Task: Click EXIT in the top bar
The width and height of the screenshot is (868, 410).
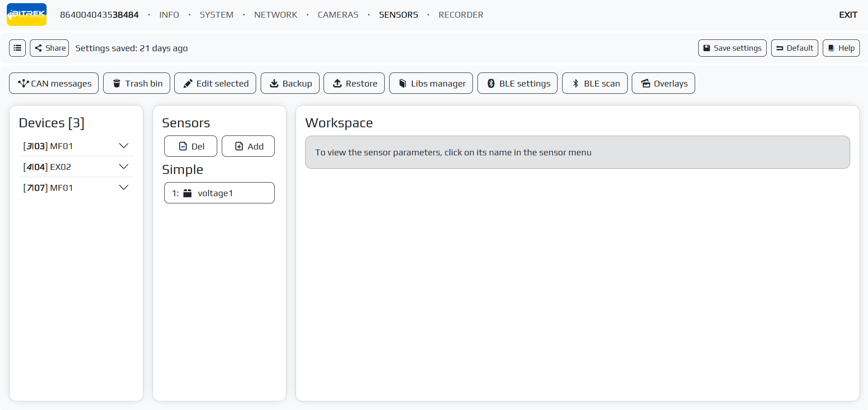Action: click(x=848, y=15)
